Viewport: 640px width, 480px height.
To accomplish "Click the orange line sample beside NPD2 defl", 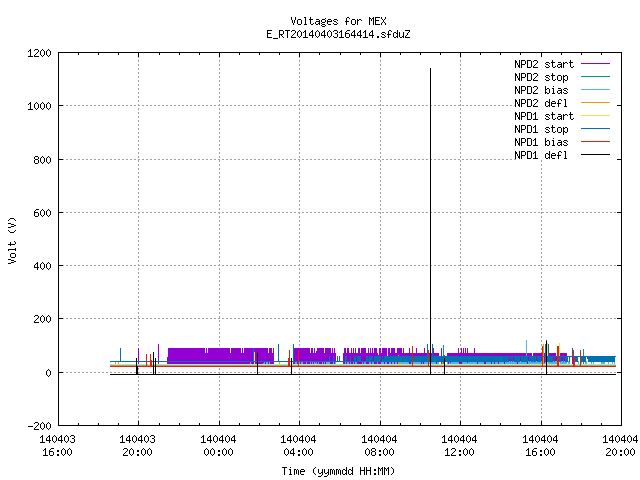I will pos(596,102).
